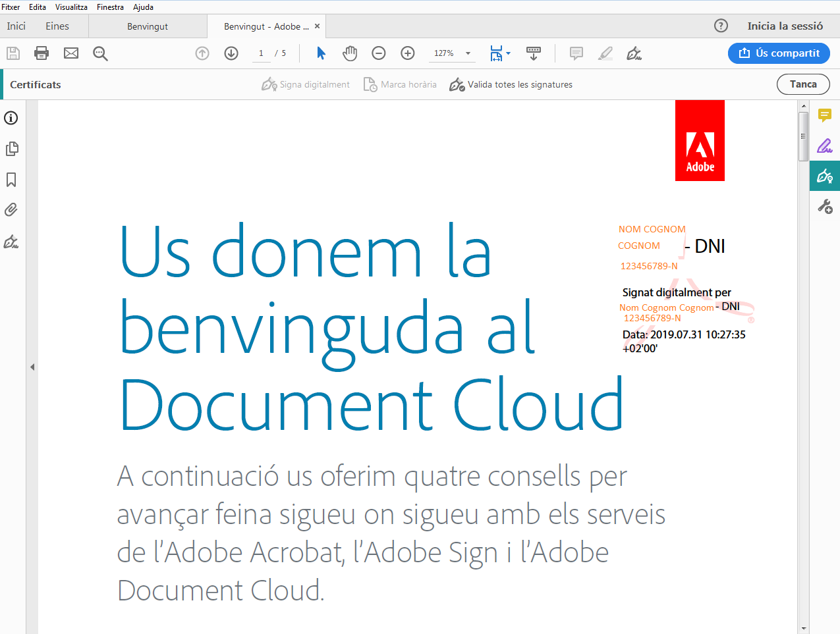
Task: Click Marca horària button
Action: [401, 84]
